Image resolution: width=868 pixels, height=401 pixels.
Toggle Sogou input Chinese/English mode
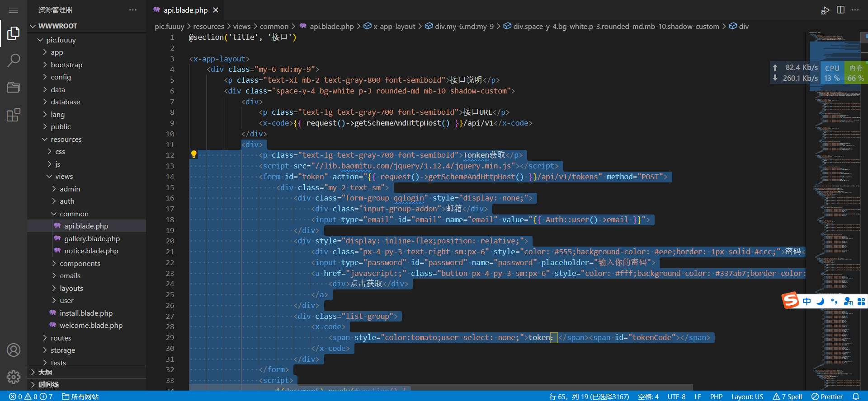pyautogui.click(x=807, y=301)
